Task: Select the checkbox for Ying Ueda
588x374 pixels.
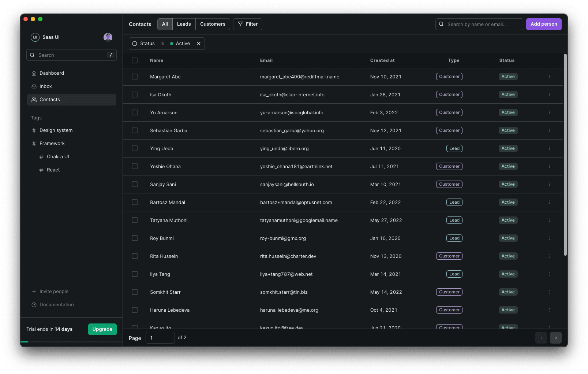Action: point(134,148)
